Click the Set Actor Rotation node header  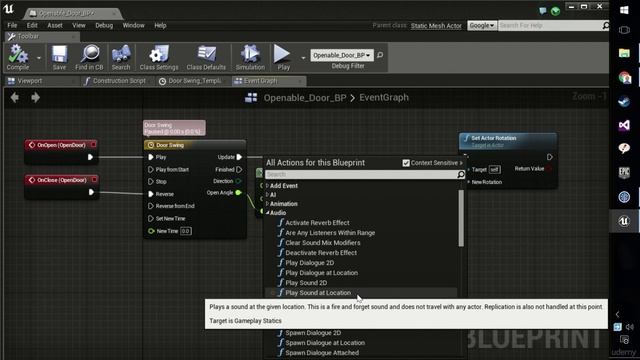click(508, 141)
